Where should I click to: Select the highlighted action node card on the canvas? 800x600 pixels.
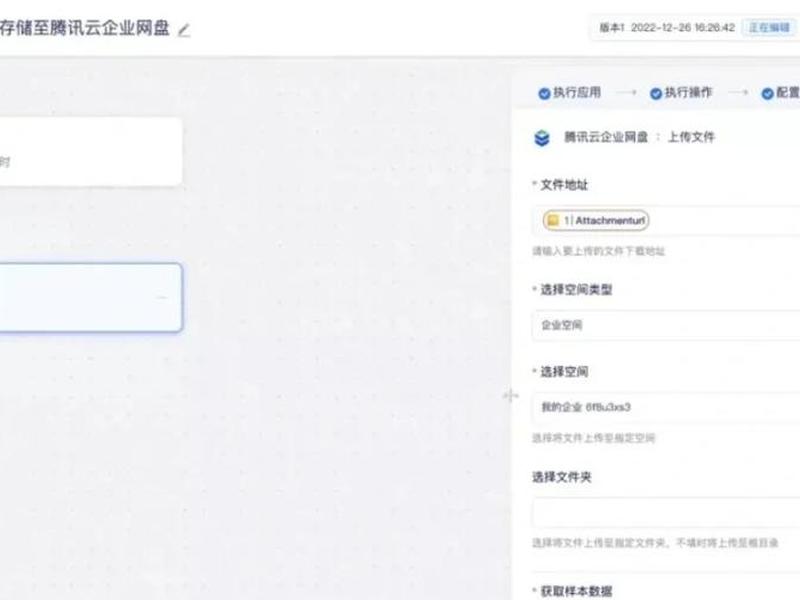90,297
